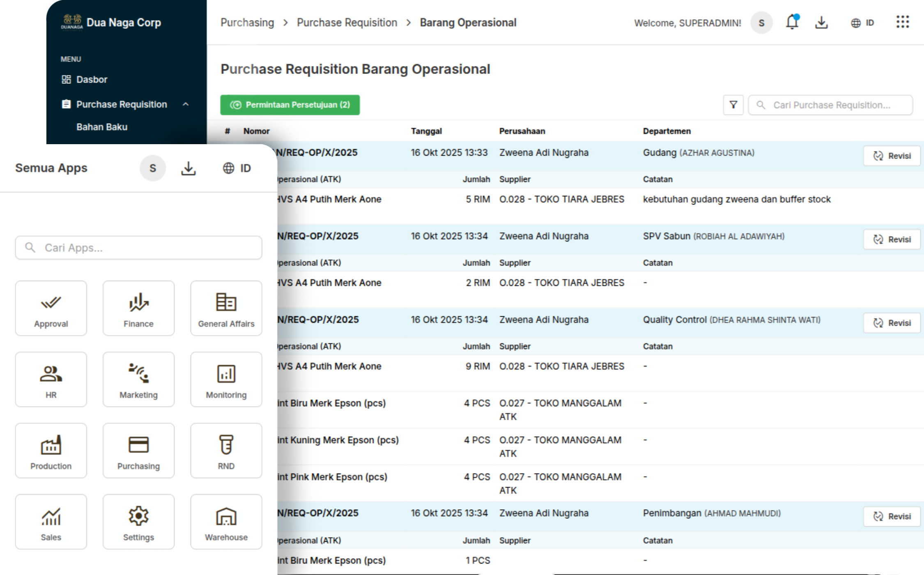Launch the HR app tile
The width and height of the screenshot is (924, 575).
pos(51,379)
